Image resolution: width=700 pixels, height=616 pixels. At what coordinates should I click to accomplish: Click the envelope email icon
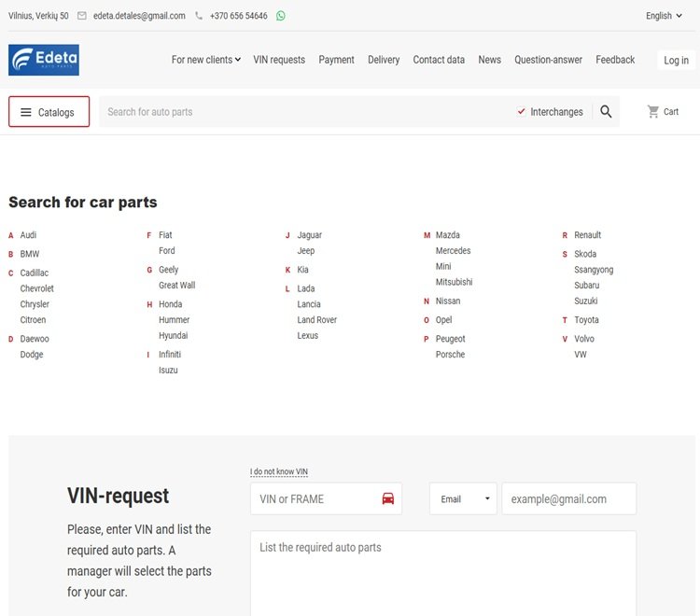pos(82,16)
